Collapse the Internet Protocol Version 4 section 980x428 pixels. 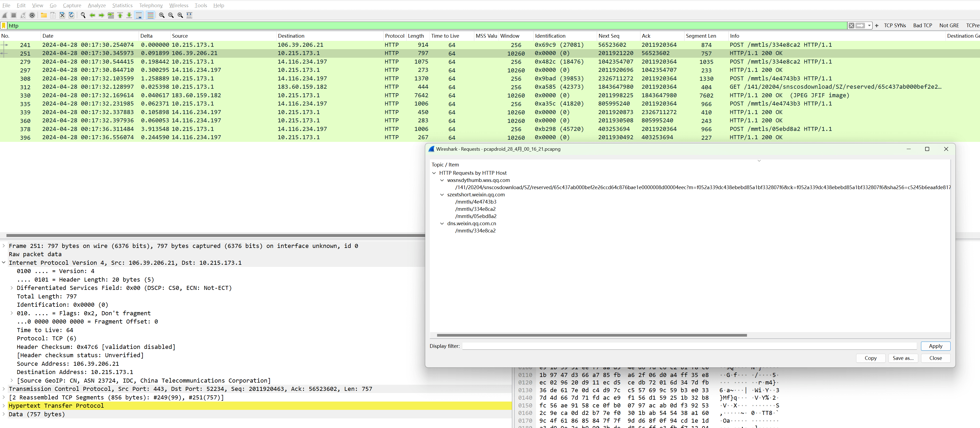(4, 263)
